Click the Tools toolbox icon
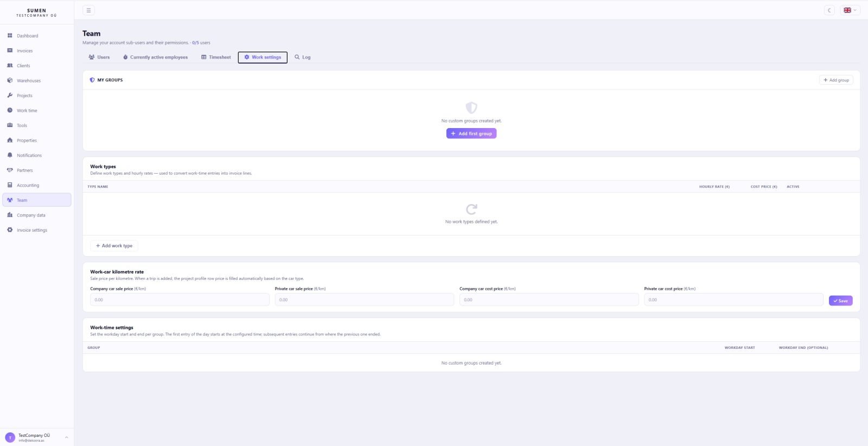The height and width of the screenshot is (446, 868). [10, 125]
